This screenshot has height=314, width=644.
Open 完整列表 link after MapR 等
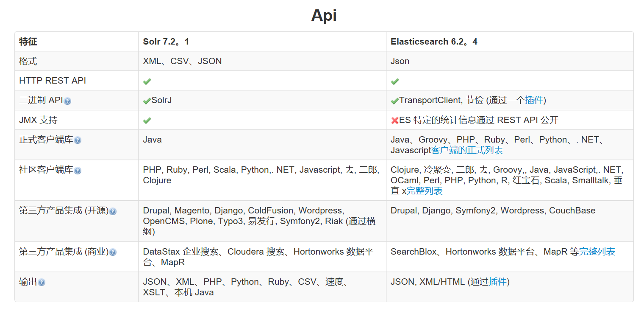coord(597,252)
